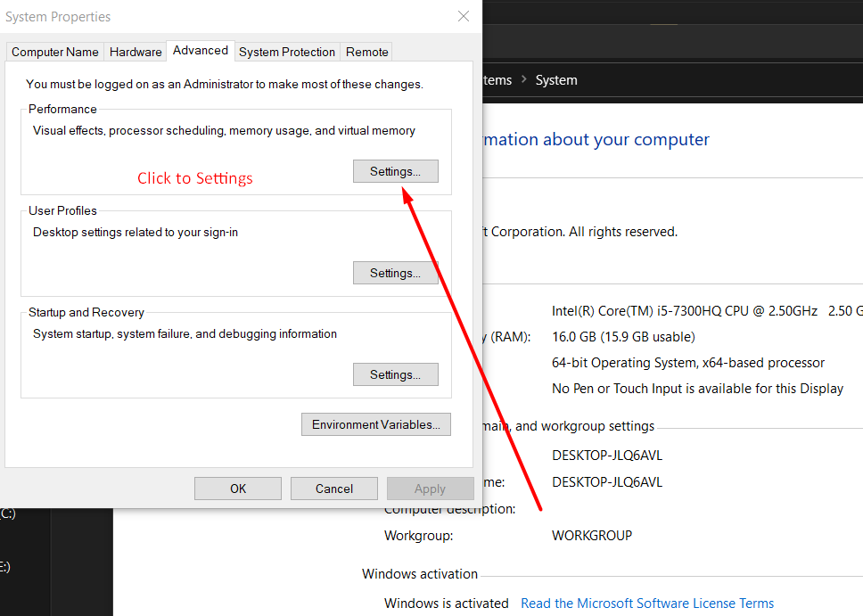The width and height of the screenshot is (863, 616).
Task: Switch to the Computer Name tab
Action: (x=54, y=52)
